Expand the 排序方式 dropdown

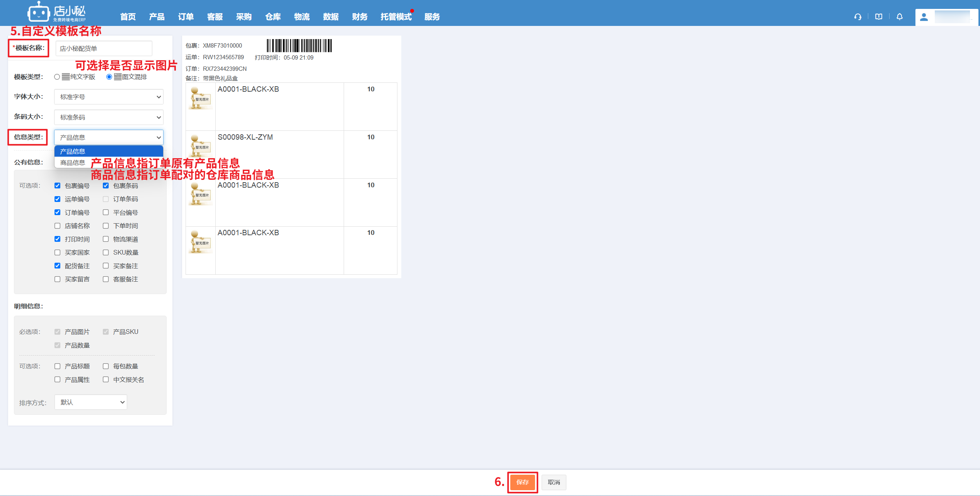91,402
